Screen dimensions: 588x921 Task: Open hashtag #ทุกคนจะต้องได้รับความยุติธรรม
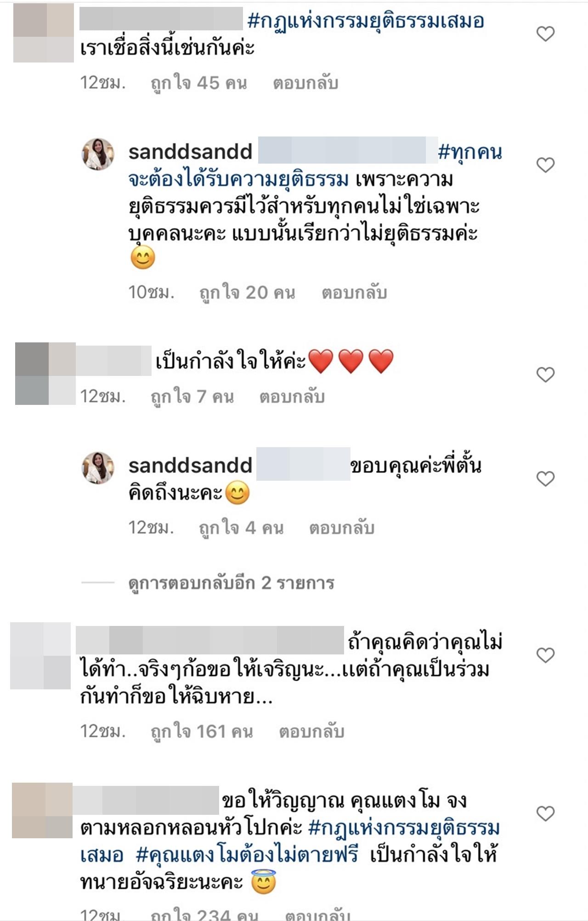pos(315,165)
